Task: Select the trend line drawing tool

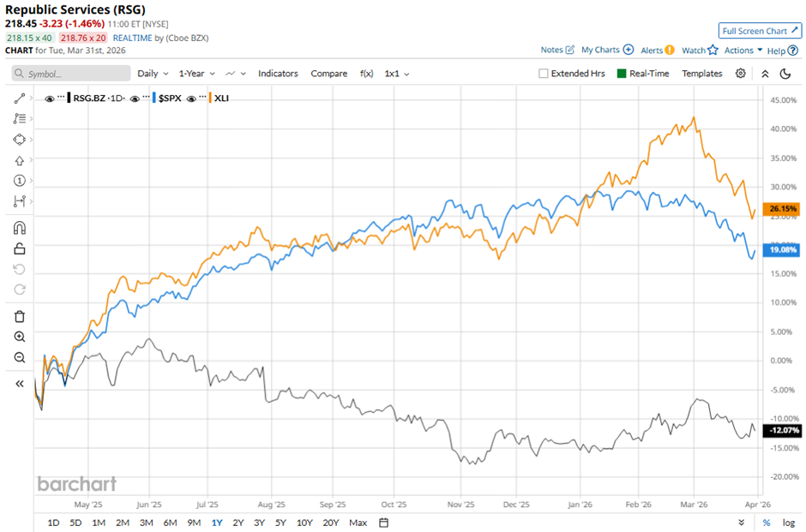Action: 20,98
